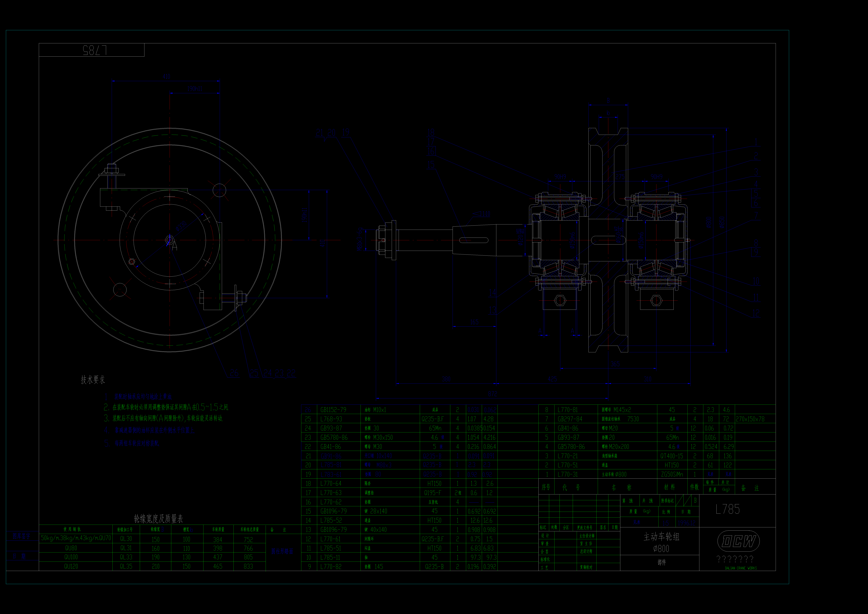
Task: Click the '部件' label in title block
Action: (x=662, y=563)
